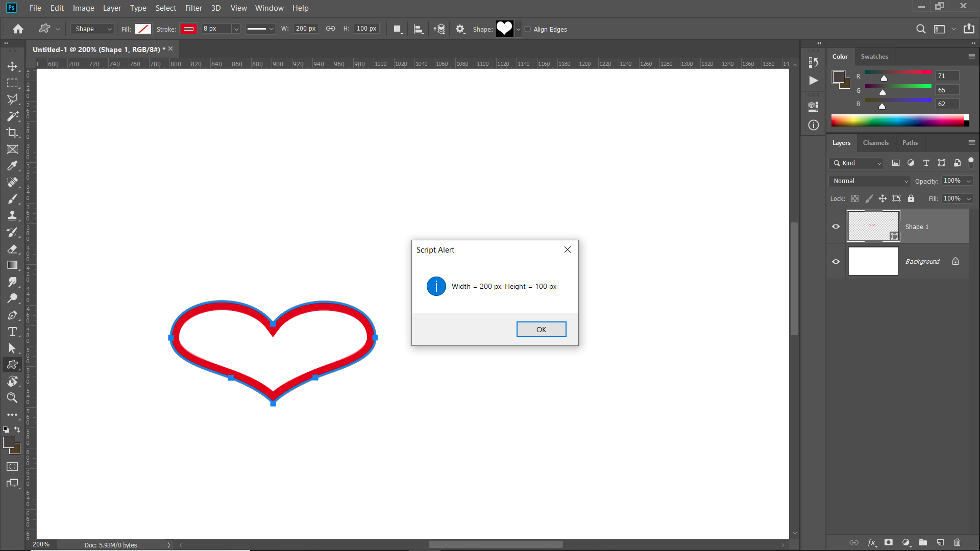
Task: Open the Shape tool mode dropdown
Action: tap(93, 29)
